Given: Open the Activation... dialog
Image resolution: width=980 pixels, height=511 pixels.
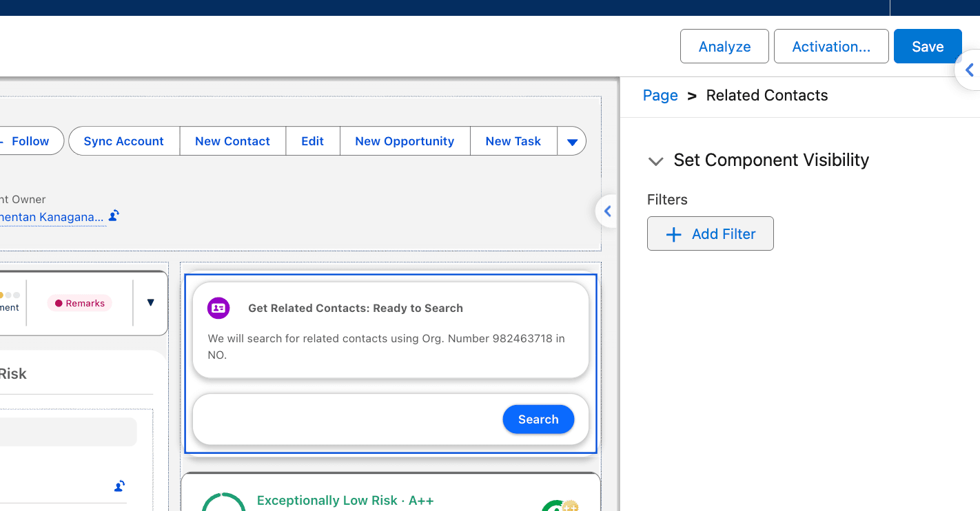Looking at the screenshot, I should coord(831,46).
